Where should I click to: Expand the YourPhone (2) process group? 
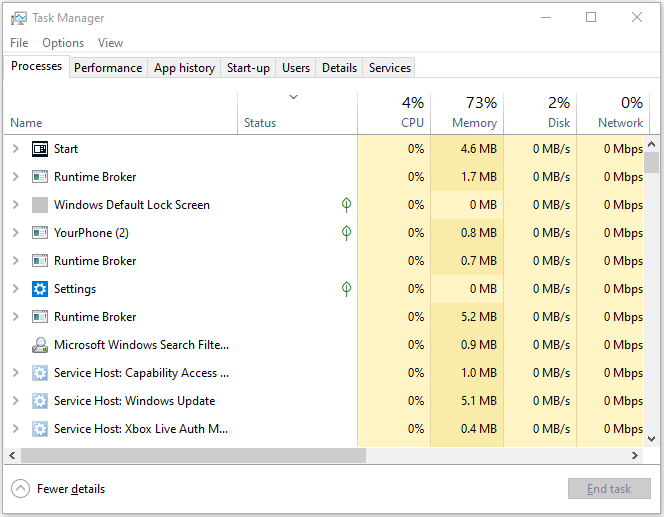click(16, 233)
